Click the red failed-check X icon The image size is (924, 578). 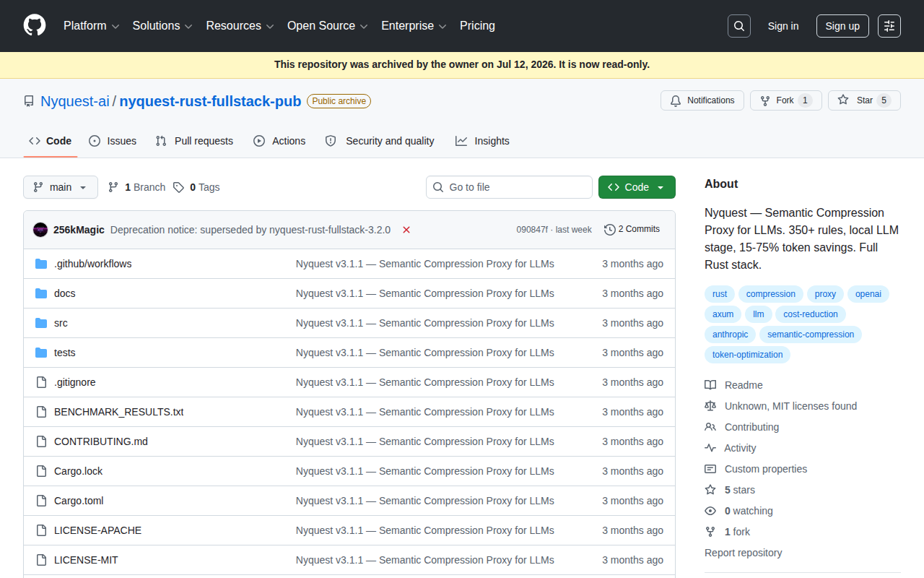coord(406,230)
